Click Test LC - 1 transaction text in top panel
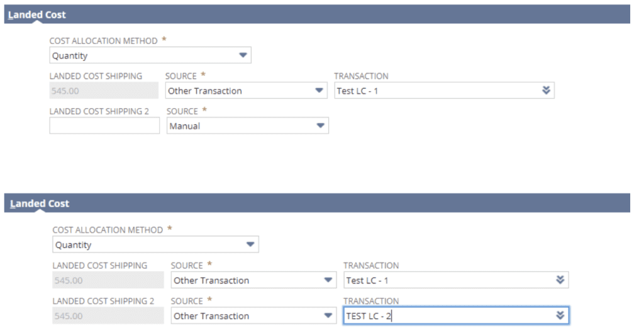The width and height of the screenshot is (644, 336). coord(358,91)
